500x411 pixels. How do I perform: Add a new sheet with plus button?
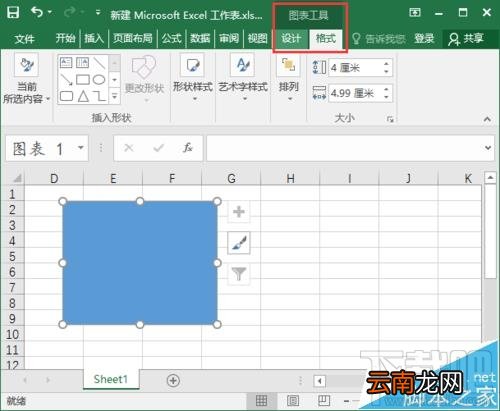[x=173, y=380]
